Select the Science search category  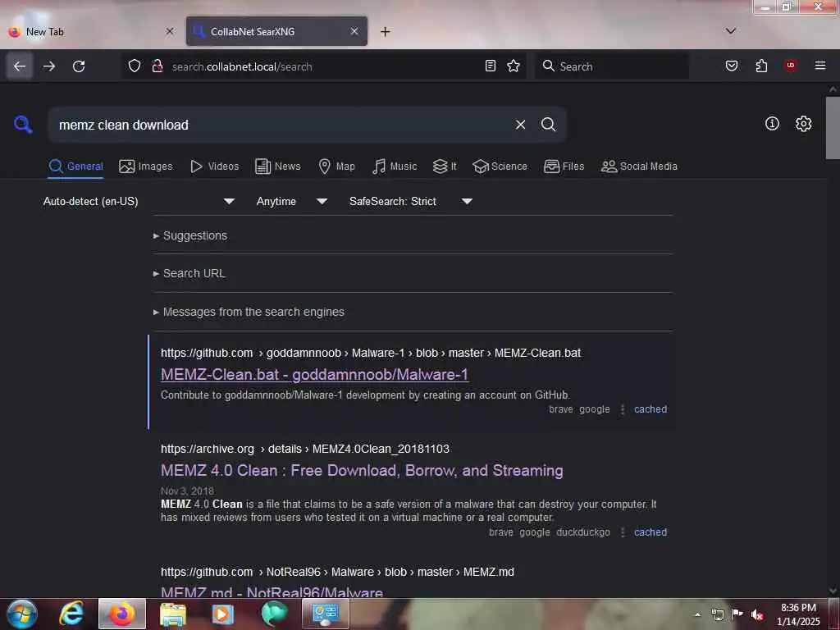point(500,166)
